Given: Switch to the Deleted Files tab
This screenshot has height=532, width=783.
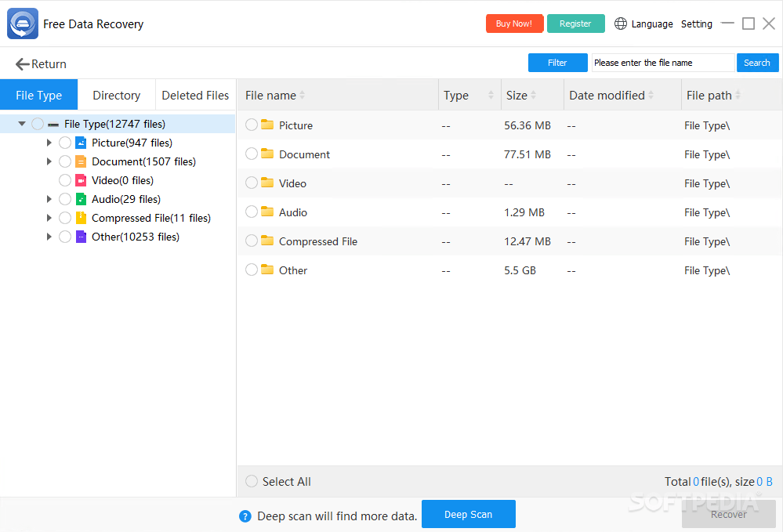Looking at the screenshot, I should [195, 95].
